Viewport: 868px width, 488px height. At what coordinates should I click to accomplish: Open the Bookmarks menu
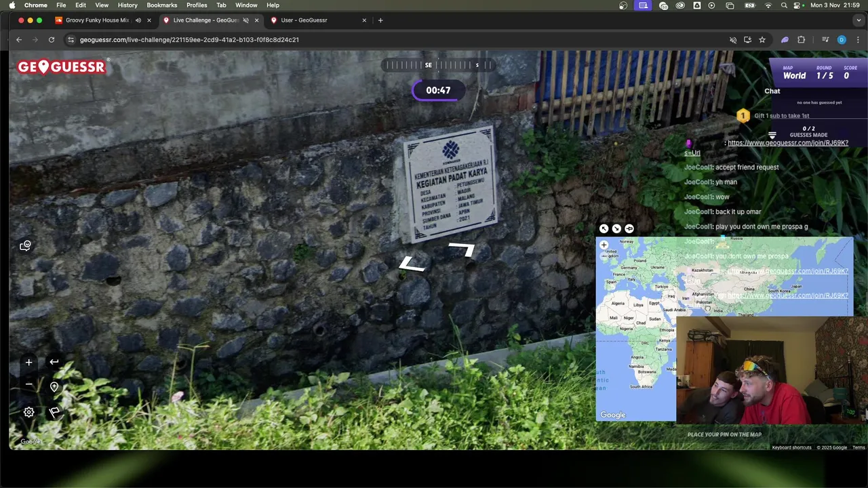(162, 5)
